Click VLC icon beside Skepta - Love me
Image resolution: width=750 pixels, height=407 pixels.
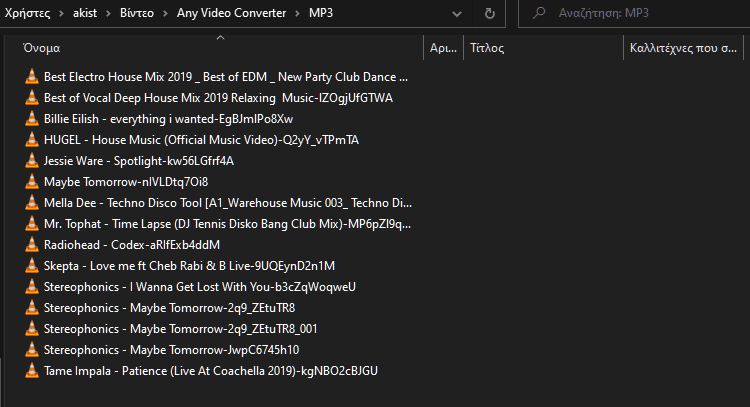click(x=32, y=266)
